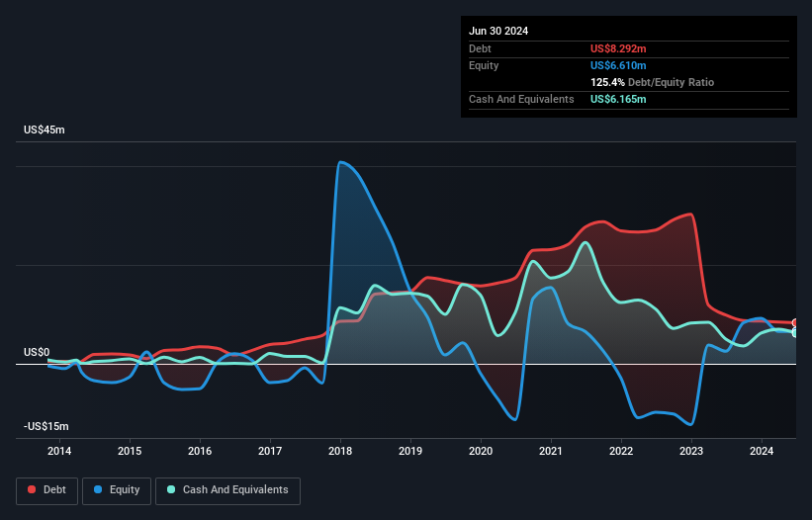Click the US$0 y-axis label
812x520 pixels.
pyautogui.click(x=37, y=352)
